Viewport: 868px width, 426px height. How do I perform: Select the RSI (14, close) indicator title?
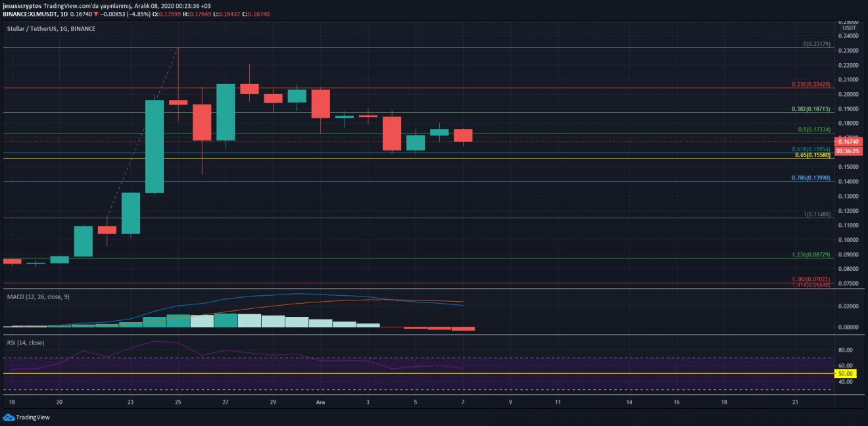coord(25,343)
